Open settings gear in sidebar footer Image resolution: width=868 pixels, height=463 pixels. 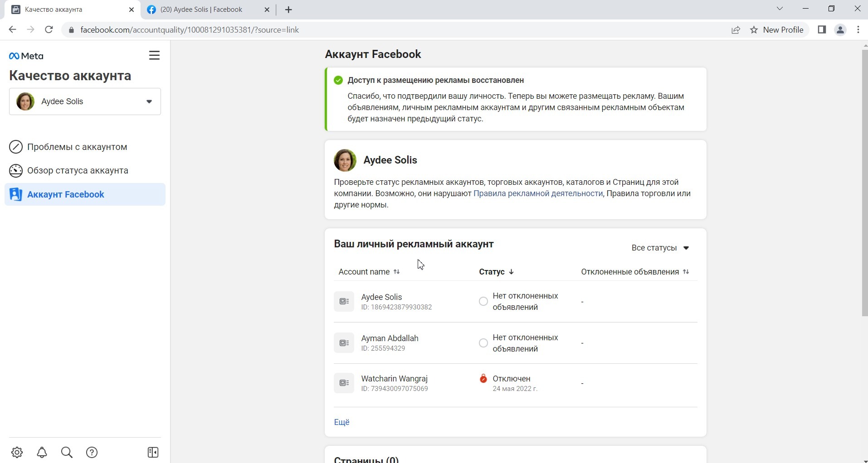[x=17, y=452]
